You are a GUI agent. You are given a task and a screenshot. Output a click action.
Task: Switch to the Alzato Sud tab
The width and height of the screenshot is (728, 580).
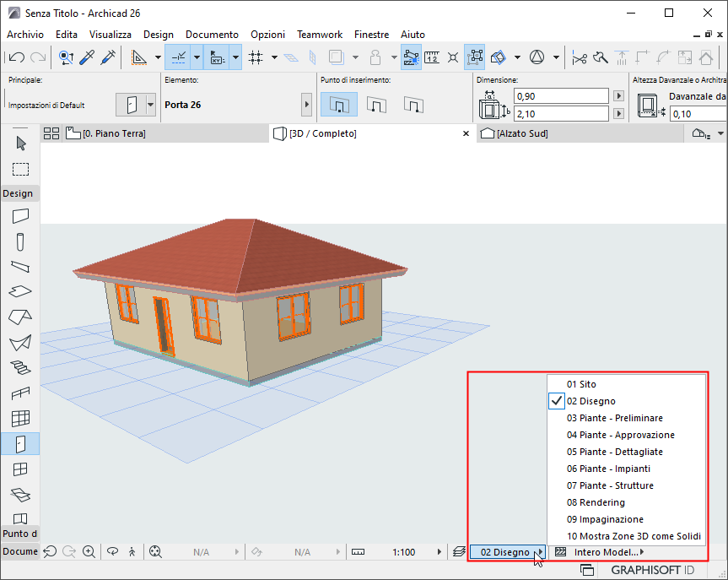[x=525, y=133]
